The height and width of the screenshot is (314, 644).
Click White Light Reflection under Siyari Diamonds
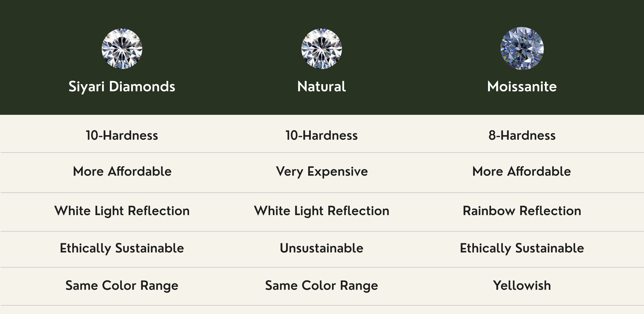coord(122,211)
